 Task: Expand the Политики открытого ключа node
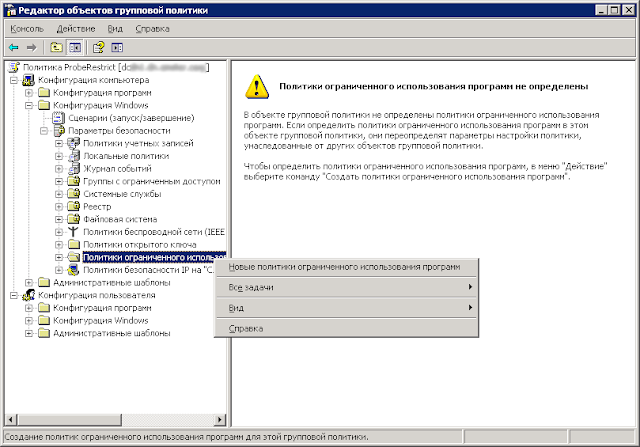click(59, 245)
